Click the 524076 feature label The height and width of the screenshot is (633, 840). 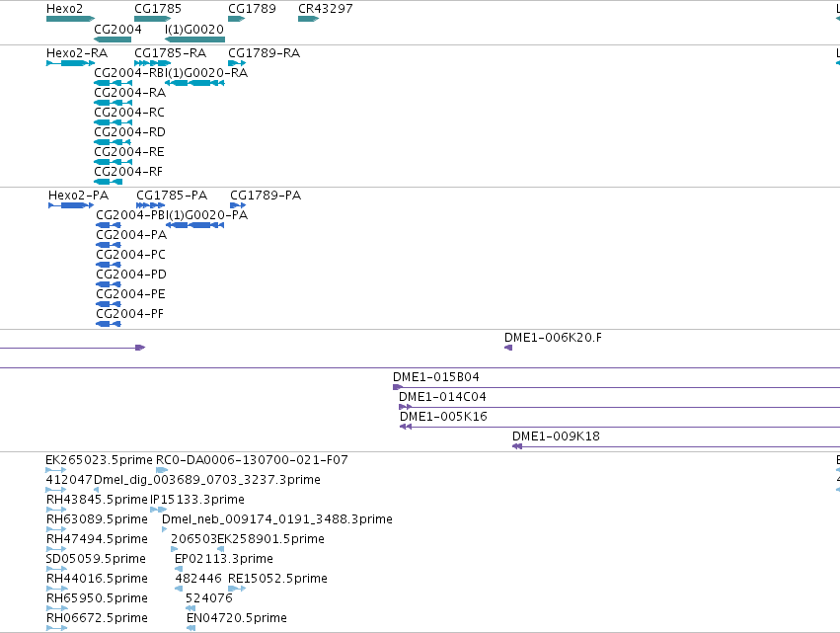pos(209,599)
